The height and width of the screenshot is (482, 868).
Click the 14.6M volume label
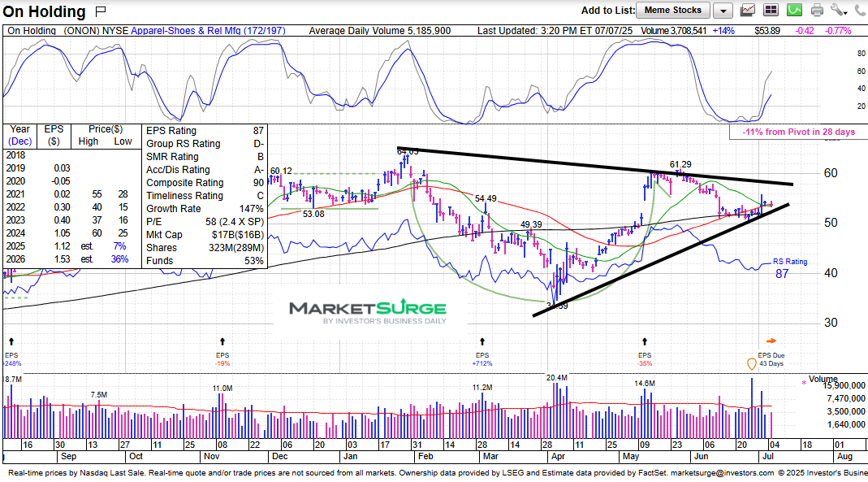click(x=645, y=384)
